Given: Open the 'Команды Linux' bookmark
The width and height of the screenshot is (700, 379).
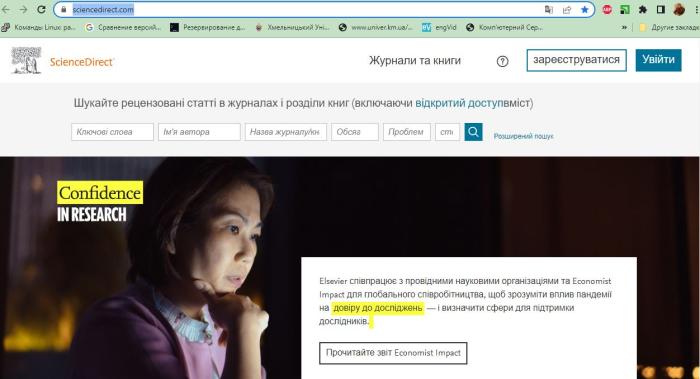Looking at the screenshot, I should [39, 27].
